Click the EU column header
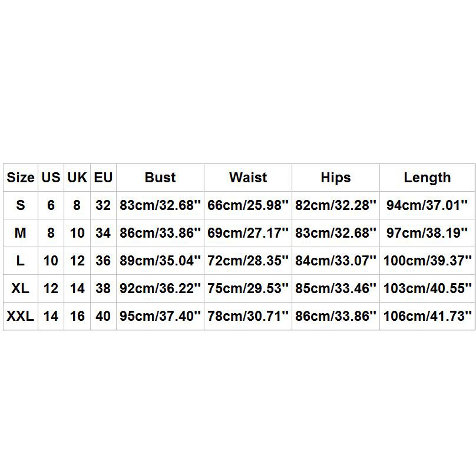The image size is (476, 476). point(103,178)
